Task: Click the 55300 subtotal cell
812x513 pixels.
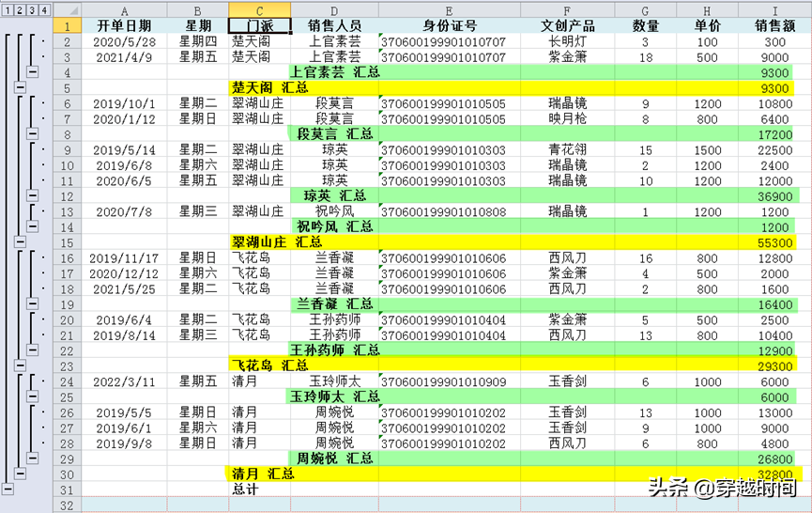Action: pyautogui.click(x=774, y=242)
